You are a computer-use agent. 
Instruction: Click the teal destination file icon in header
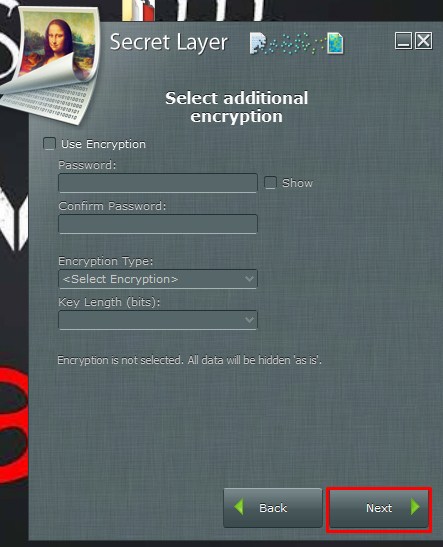pos(335,43)
